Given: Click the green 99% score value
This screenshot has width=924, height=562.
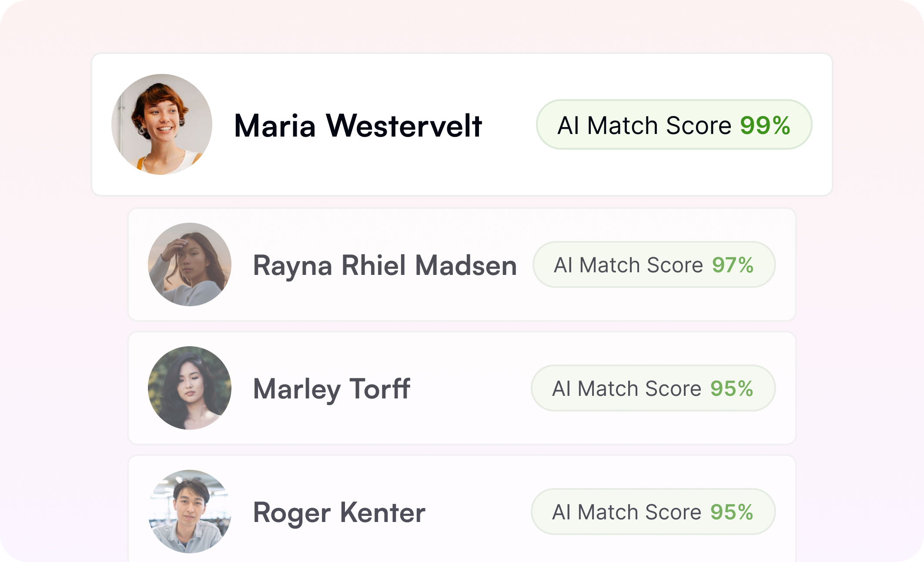Looking at the screenshot, I should tap(765, 126).
